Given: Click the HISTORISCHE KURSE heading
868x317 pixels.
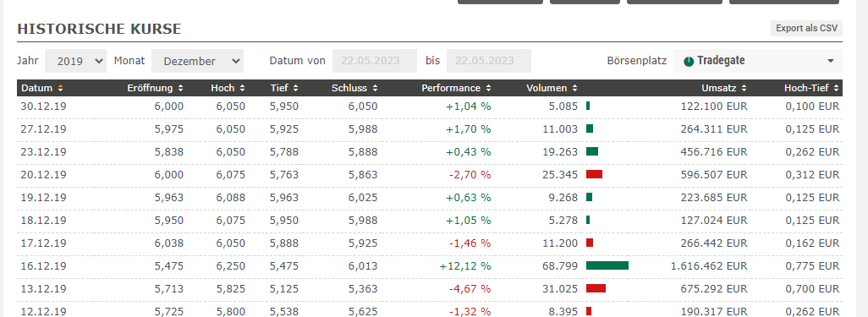Looking at the screenshot, I should [99, 29].
